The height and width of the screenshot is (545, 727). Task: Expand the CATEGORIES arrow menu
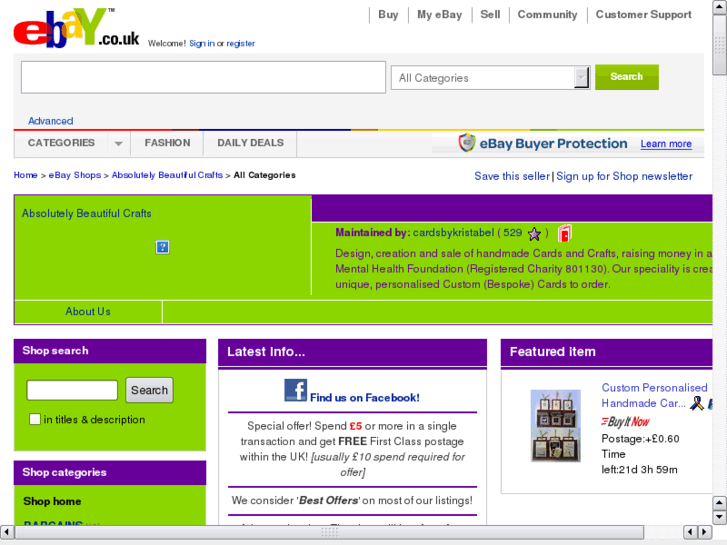click(119, 143)
